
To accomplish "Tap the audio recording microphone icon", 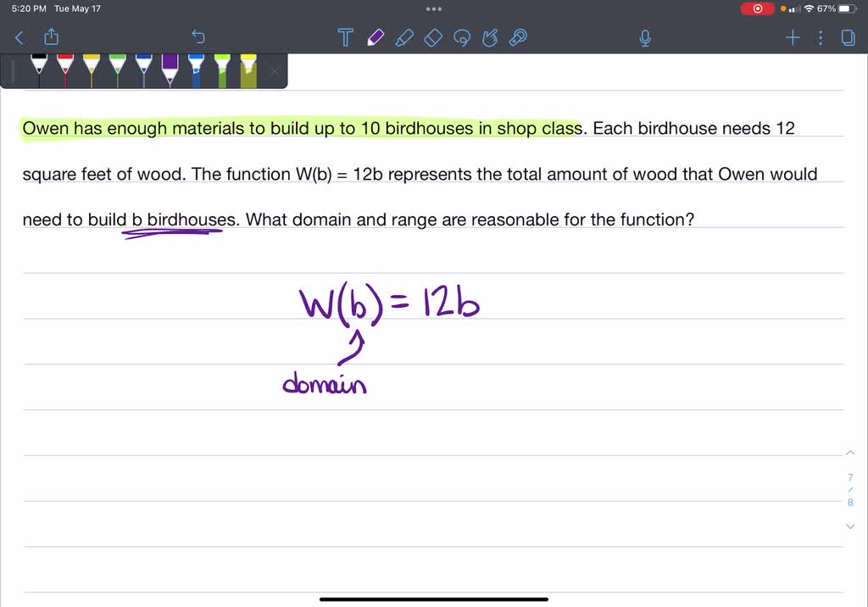I will point(644,37).
